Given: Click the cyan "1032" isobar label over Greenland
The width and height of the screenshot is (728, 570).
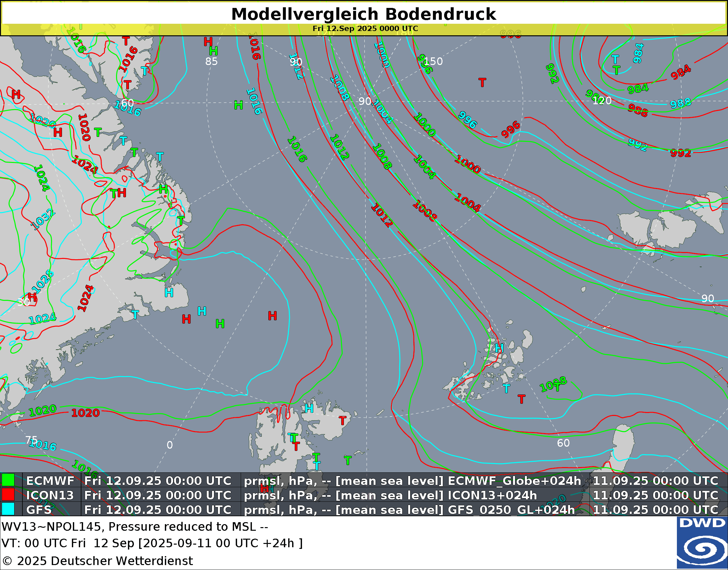Looking at the screenshot, I should 43,219.
